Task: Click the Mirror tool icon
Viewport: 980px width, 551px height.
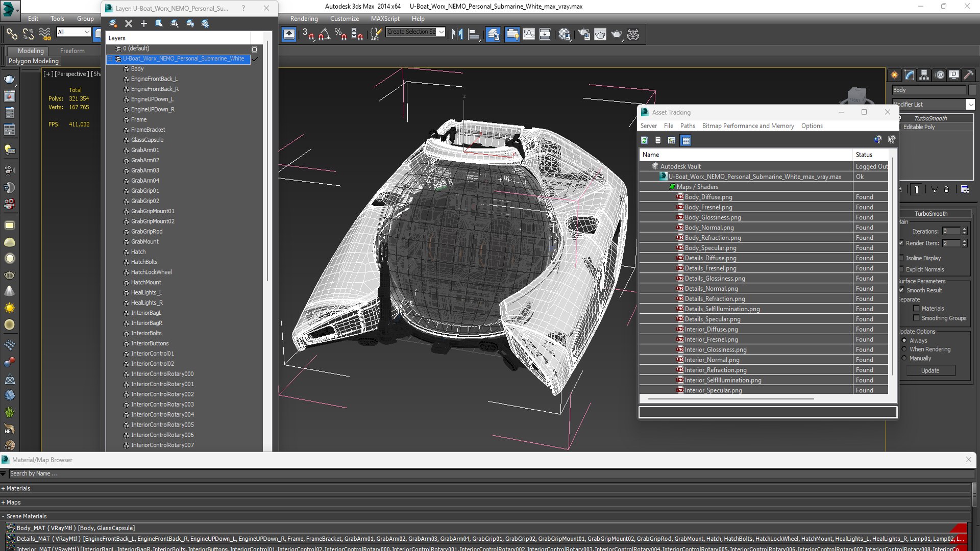Action: pos(457,34)
